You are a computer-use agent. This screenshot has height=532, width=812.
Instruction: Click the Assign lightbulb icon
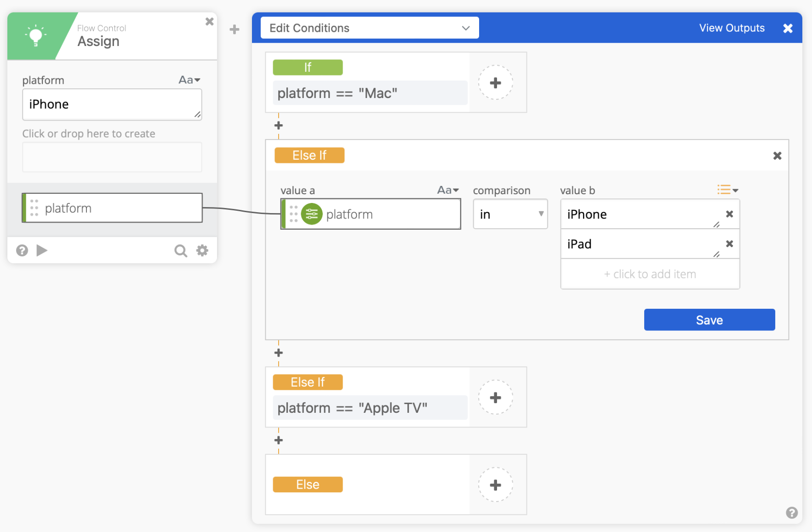35,36
